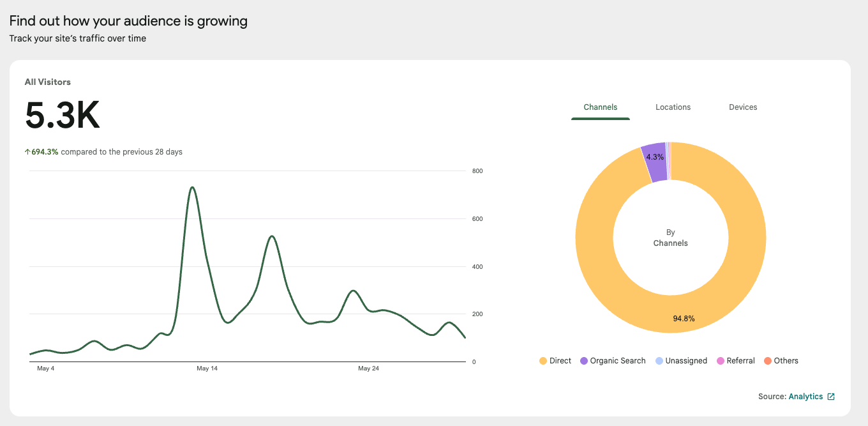The height and width of the screenshot is (426, 868).
Task: Click the Organic Search legend label
Action: tap(618, 361)
